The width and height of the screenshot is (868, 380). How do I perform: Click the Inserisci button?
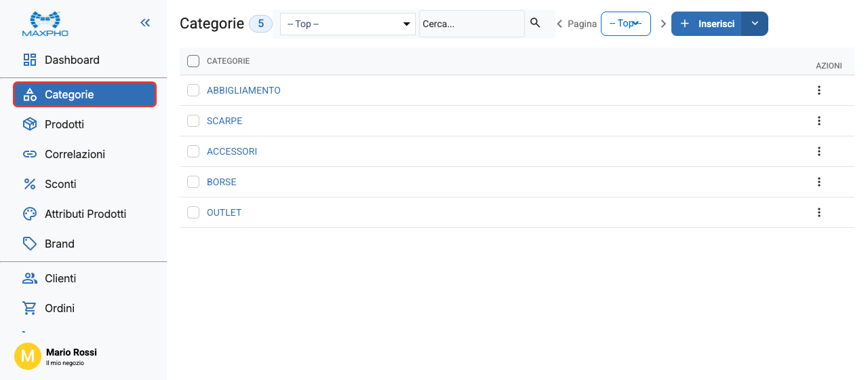[707, 24]
